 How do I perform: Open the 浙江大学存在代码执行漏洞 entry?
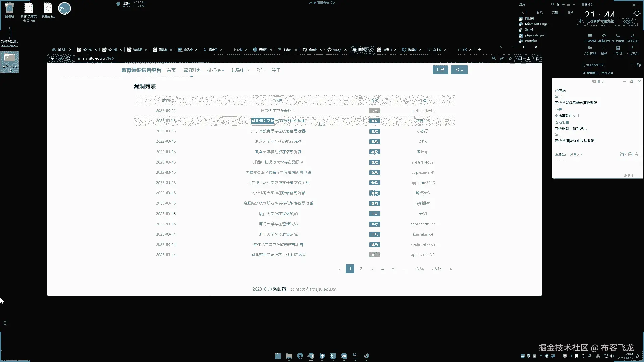pos(278,141)
